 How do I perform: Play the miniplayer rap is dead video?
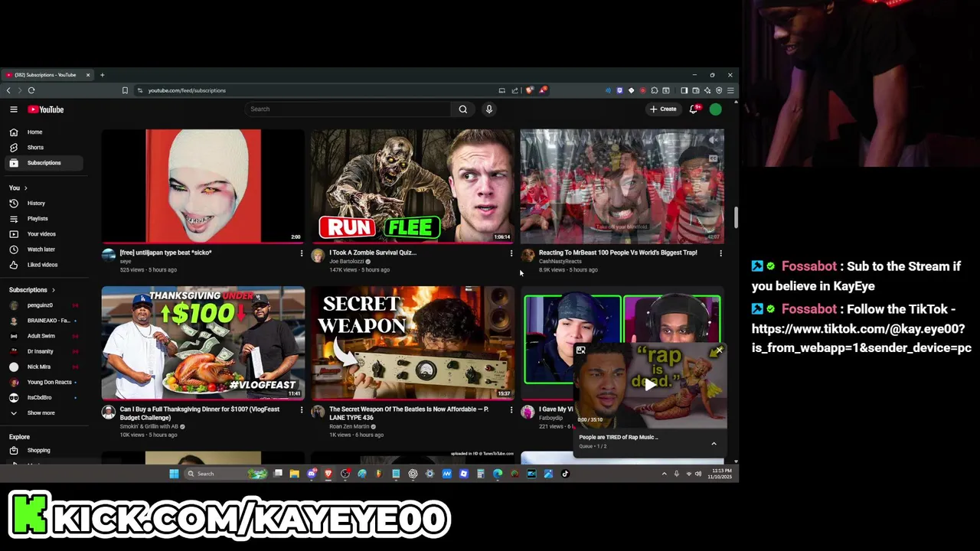[x=649, y=385]
